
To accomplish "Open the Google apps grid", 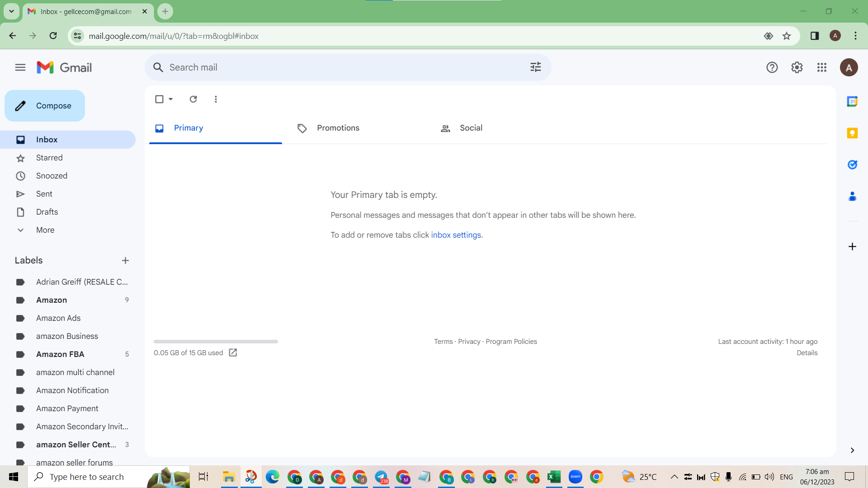I will (822, 67).
